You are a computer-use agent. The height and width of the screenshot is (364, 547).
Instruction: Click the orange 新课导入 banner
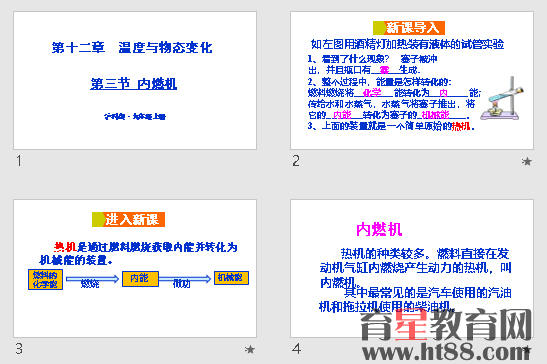point(409,28)
